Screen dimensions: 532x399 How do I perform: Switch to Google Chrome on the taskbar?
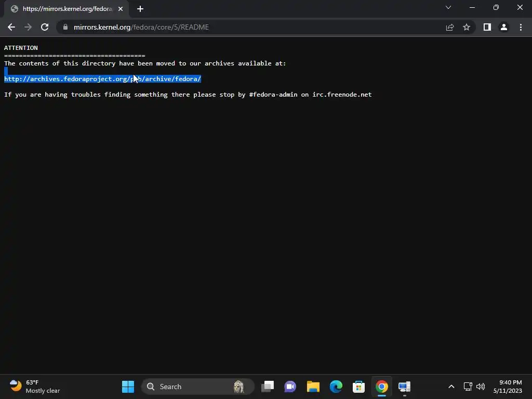382,387
